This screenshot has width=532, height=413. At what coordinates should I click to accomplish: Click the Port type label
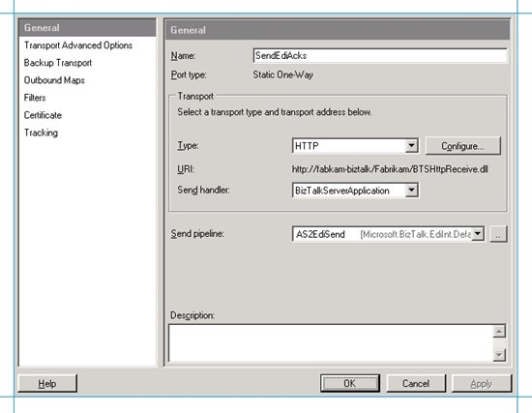click(x=189, y=74)
